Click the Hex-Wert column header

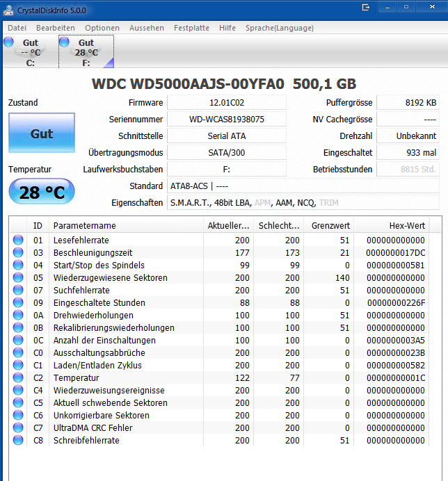(x=392, y=226)
